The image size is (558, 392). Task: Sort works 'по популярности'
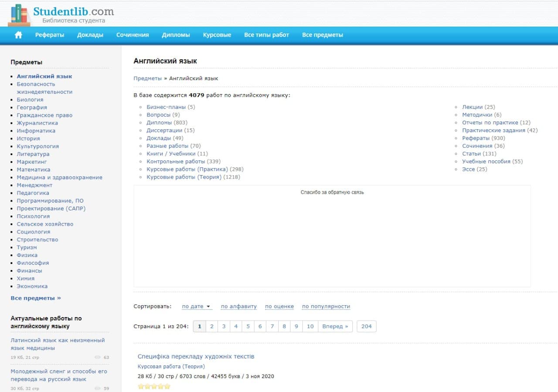[326, 306]
